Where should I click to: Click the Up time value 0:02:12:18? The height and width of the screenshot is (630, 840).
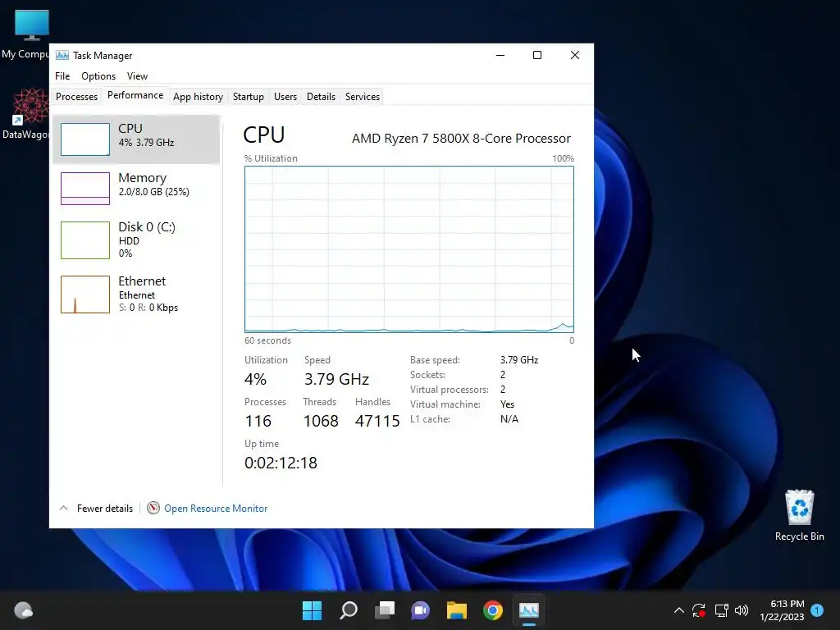[281, 463]
